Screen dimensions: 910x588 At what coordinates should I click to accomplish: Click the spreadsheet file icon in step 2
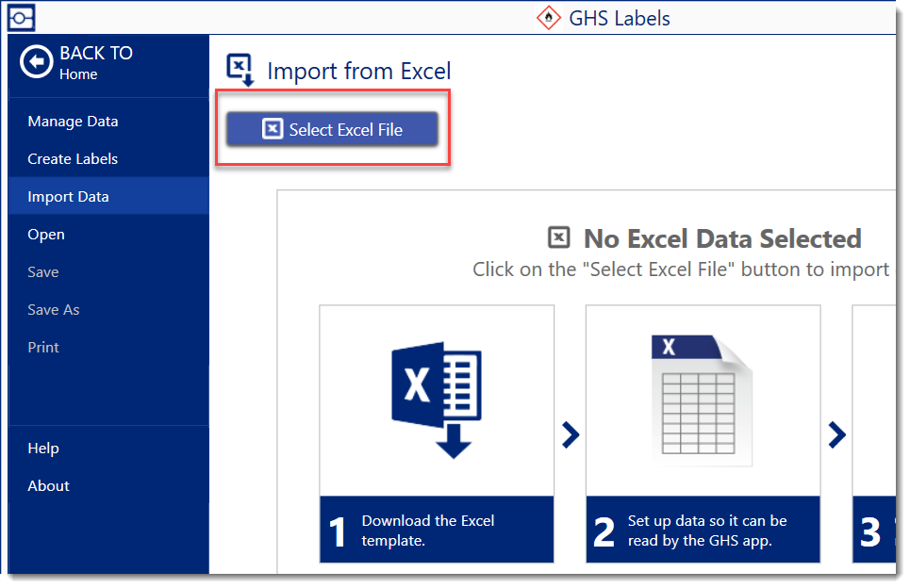point(702,400)
